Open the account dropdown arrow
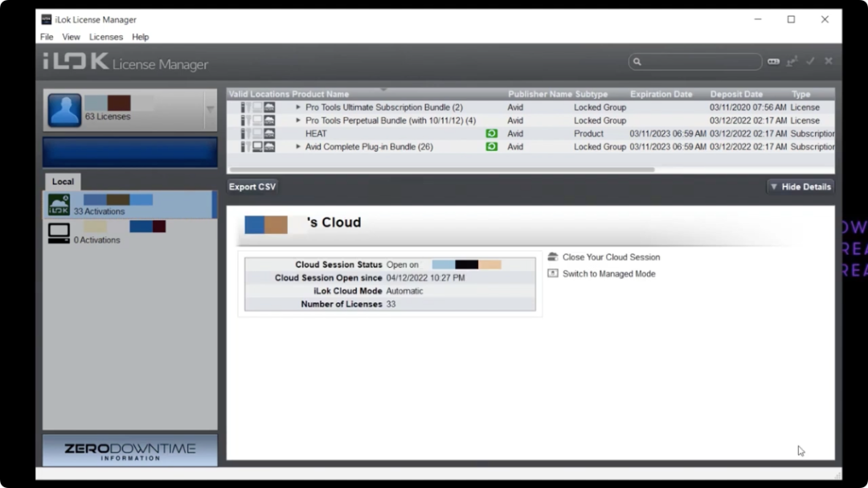This screenshot has height=488, width=868. [x=210, y=110]
